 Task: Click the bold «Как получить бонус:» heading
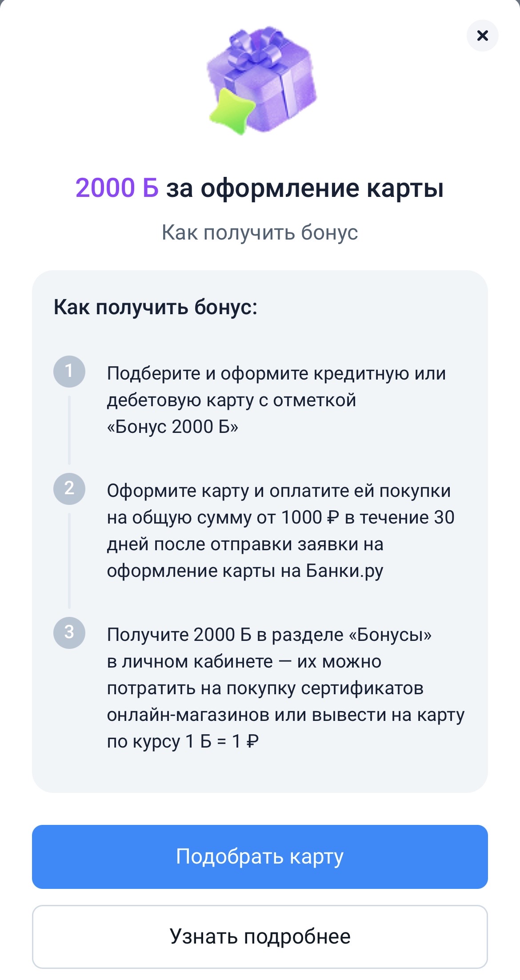point(156,307)
